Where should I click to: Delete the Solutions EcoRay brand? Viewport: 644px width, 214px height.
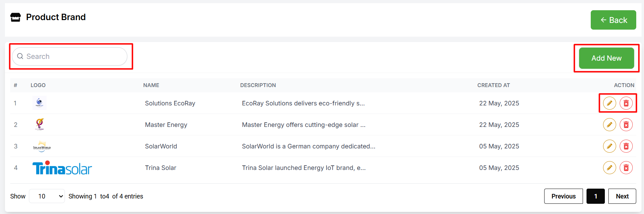pos(626,103)
